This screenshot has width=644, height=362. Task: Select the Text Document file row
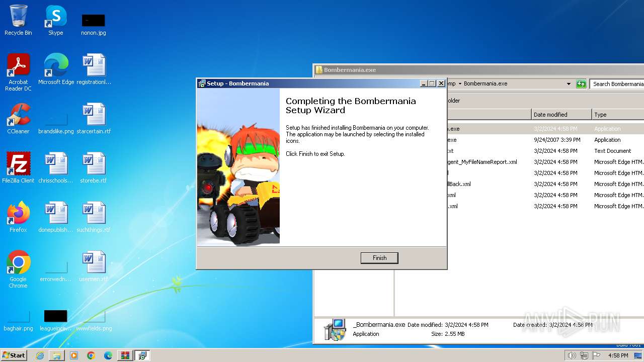(545, 151)
